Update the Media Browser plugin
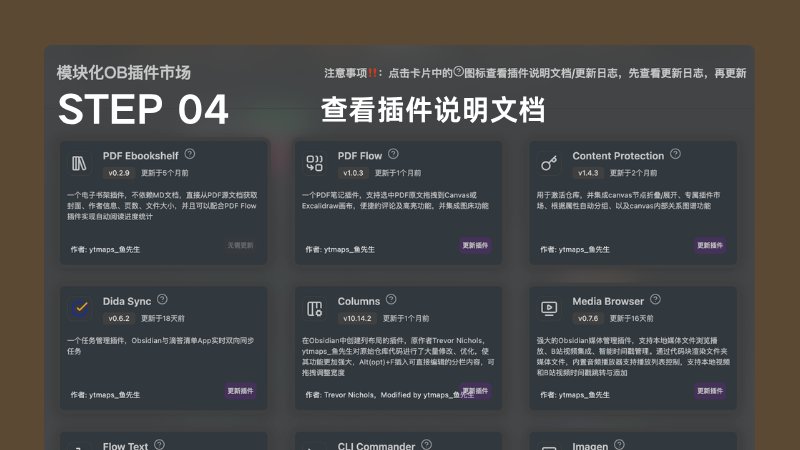Image resolution: width=800 pixels, height=450 pixels. 710,391
